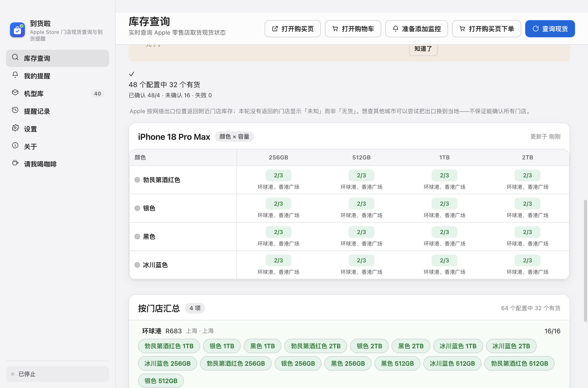Click the 颜色 × 容量 tag

coord(234,137)
